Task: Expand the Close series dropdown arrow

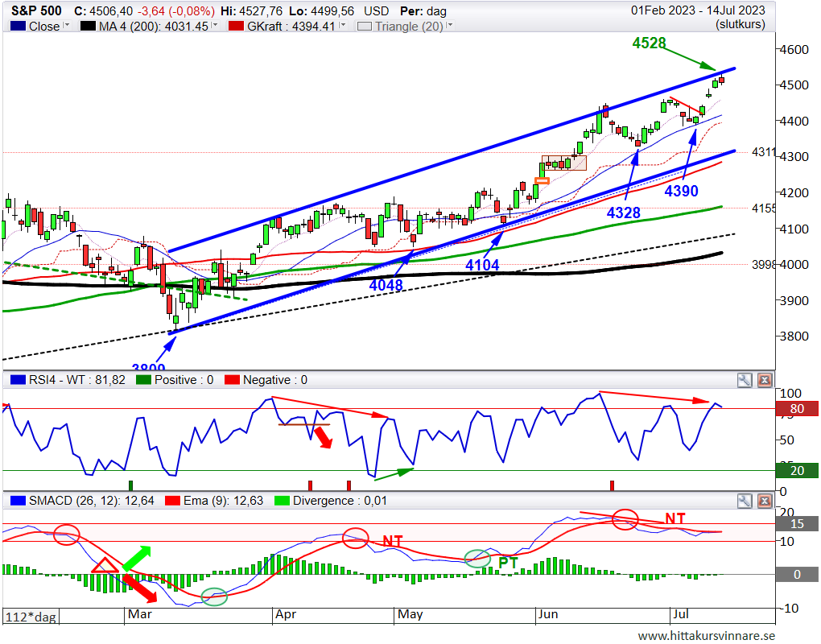Action: click(x=67, y=25)
